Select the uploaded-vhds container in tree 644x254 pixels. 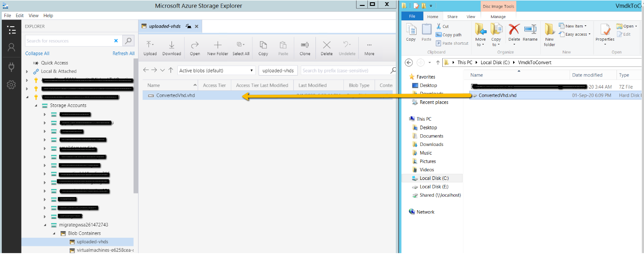92,242
